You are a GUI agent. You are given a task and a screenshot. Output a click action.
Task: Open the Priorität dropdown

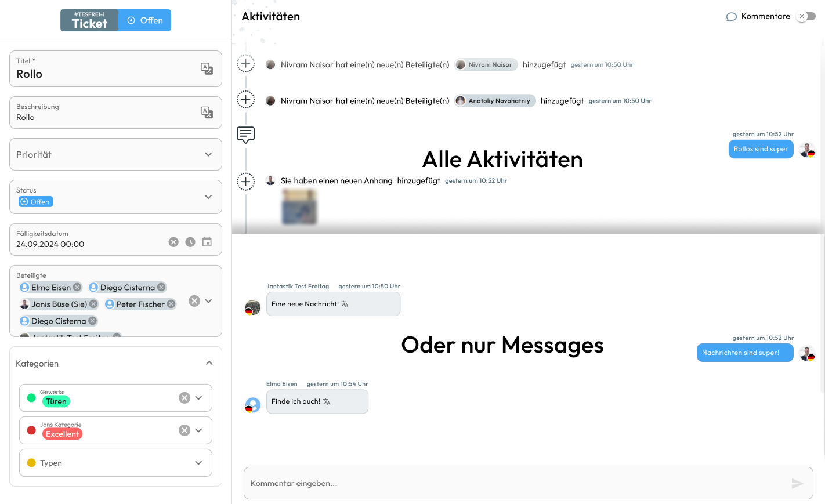pos(209,154)
